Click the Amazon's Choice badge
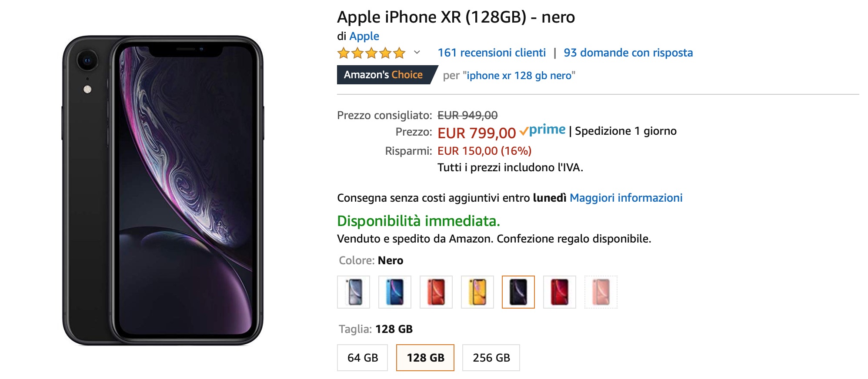Viewport: 868px width, 379px height. point(384,75)
